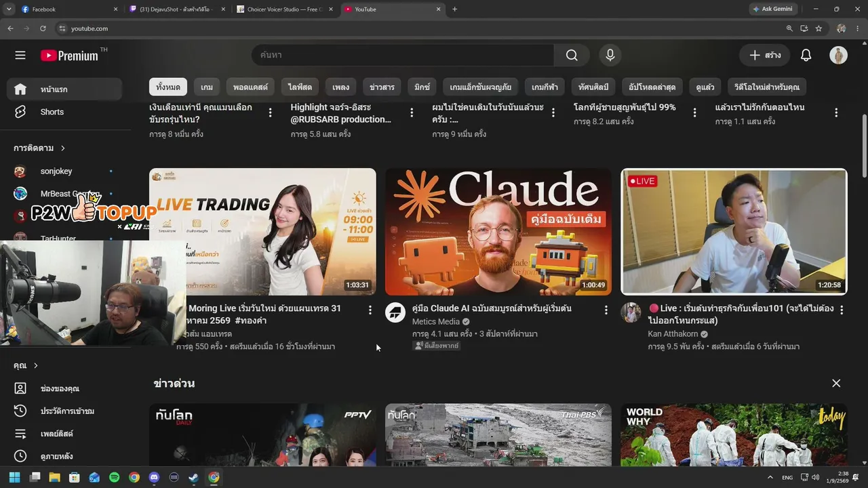The width and height of the screenshot is (868, 488).
Task: Open the World Why news thumbnail
Action: pos(734,435)
